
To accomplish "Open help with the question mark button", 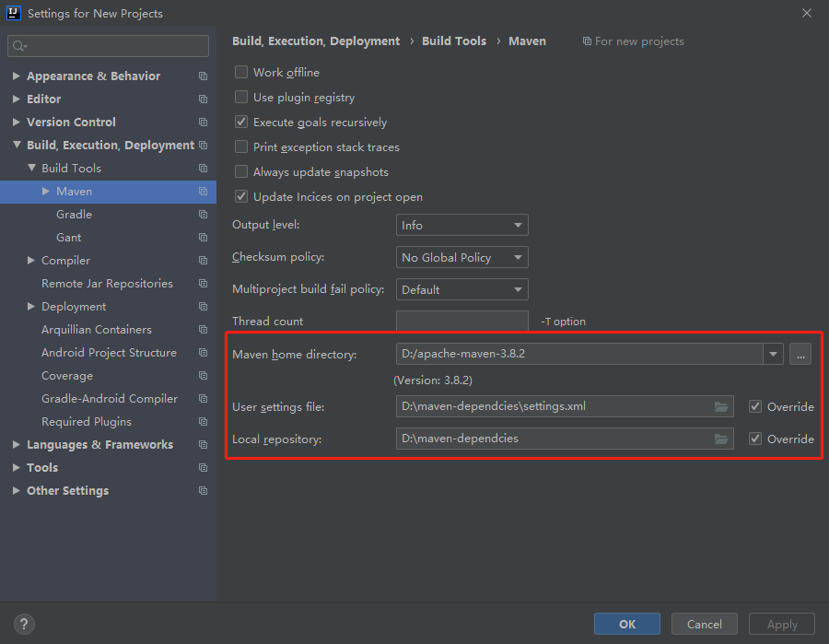I will point(24,624).
